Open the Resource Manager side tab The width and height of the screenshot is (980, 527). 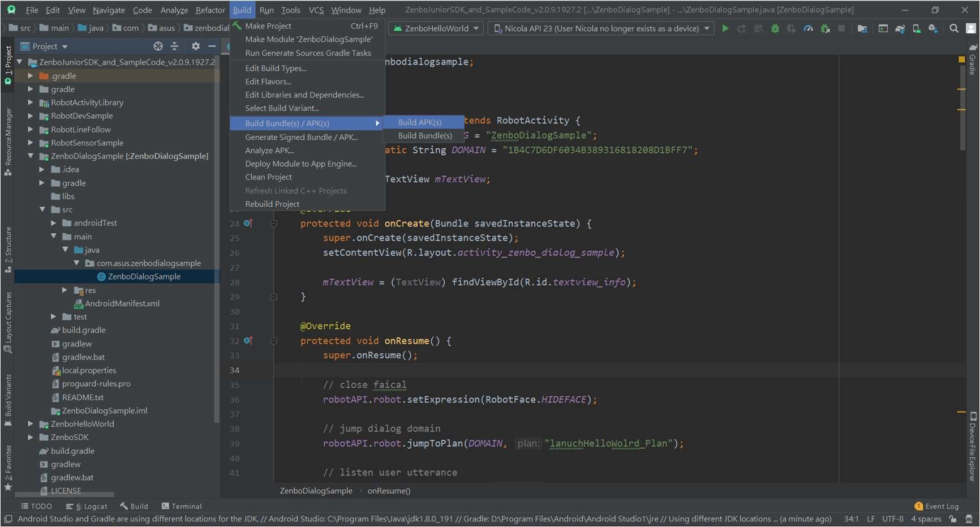(8, 142)
